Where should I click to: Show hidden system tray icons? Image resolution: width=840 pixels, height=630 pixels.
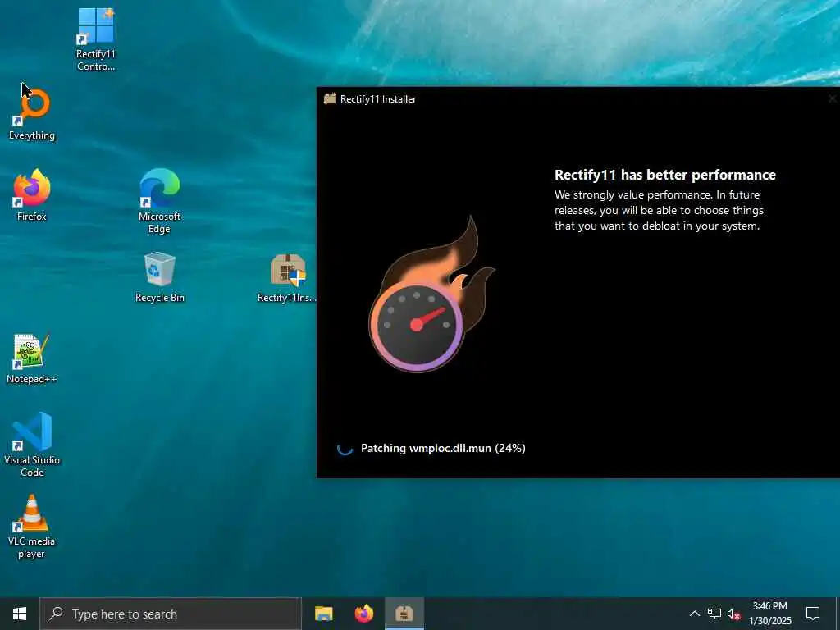click(694, 614)
